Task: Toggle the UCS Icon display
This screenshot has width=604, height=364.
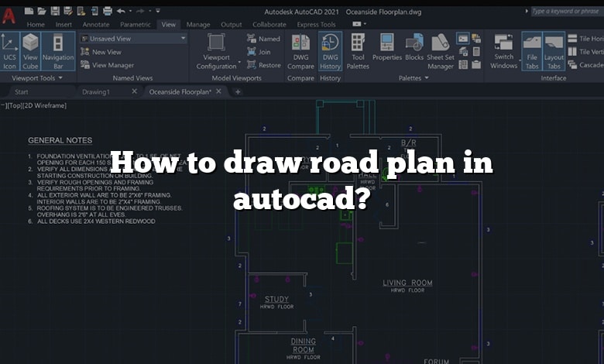Action: point(10,51)
